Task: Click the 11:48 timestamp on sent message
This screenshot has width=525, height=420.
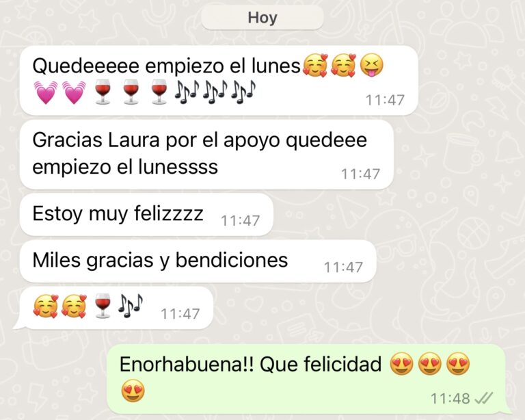Action: pyautogui.click(x=450, y=399)
